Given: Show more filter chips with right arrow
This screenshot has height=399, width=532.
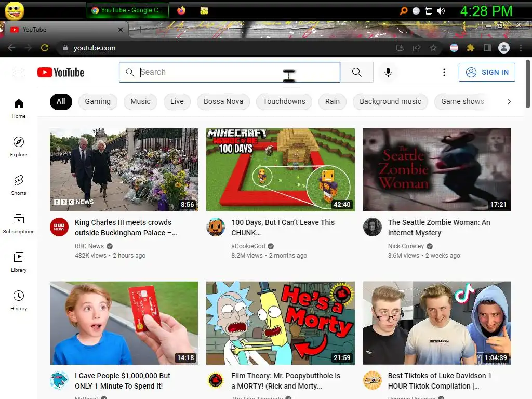Looking at the screenshot, I should point(509,102).
